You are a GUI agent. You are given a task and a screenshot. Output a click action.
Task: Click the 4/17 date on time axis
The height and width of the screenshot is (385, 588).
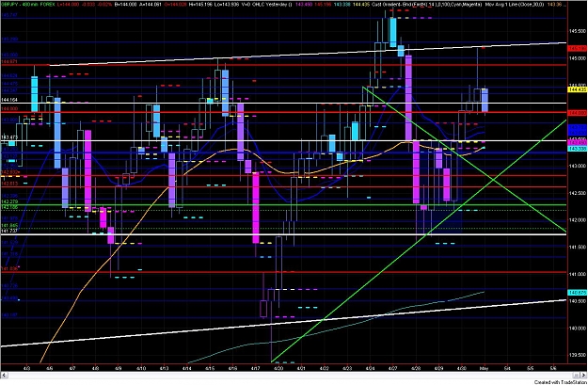255,368
